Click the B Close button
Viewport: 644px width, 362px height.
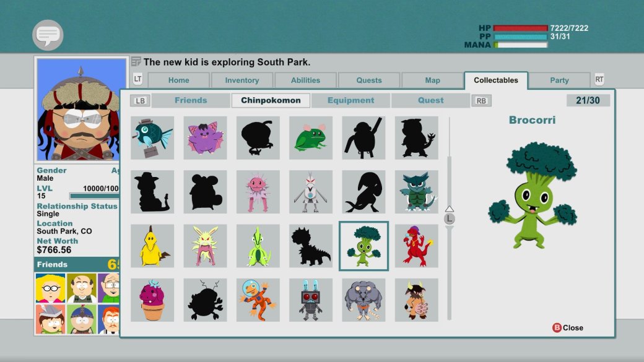point(568,327)
